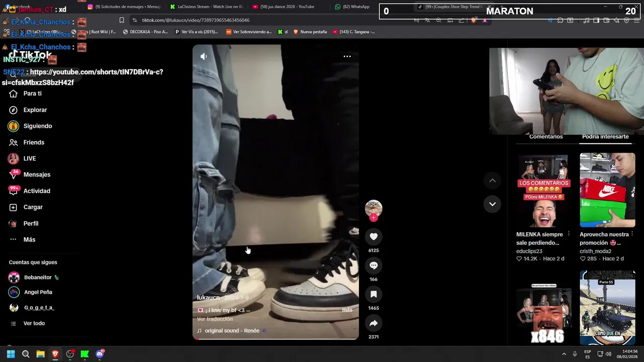The width and height of the screenshot is (644, 362).
Task: Open the DECOKASA bookmark
Action: click(145, 32)
